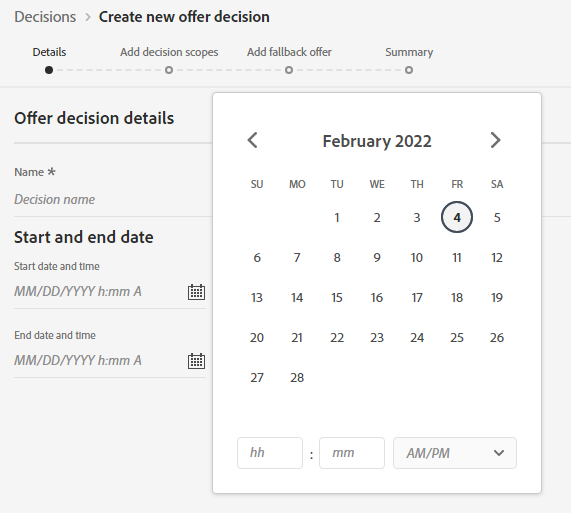Select February 2 in calendar
This screenshot has height=513, width=571.
point(377,217)
